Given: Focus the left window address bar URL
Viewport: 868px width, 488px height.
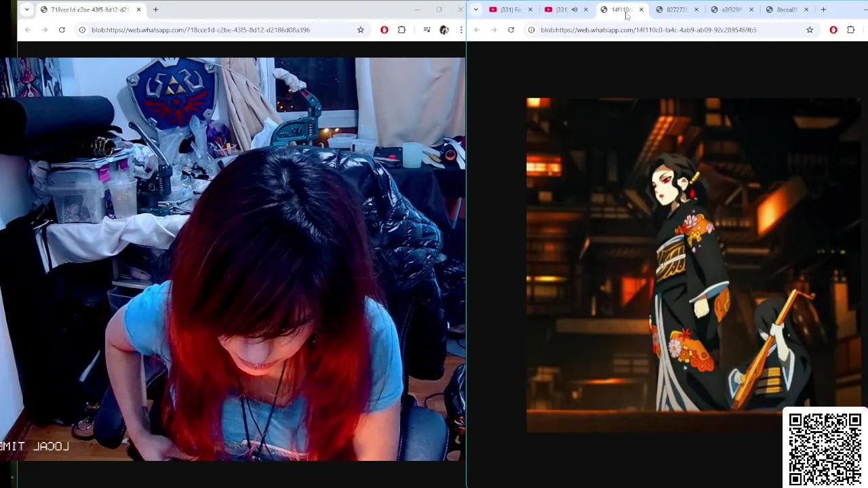Looking at the screenshot, I should (201, 30).
